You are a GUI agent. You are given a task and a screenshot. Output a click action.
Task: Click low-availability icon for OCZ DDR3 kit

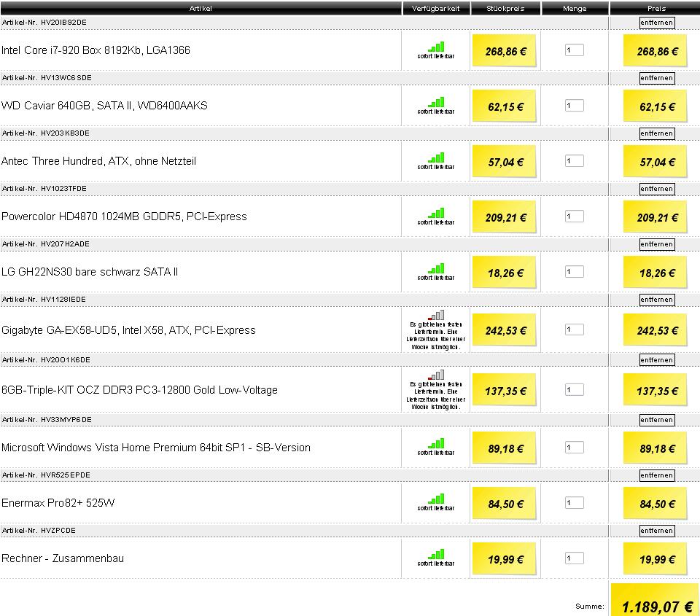coord(436,375)
